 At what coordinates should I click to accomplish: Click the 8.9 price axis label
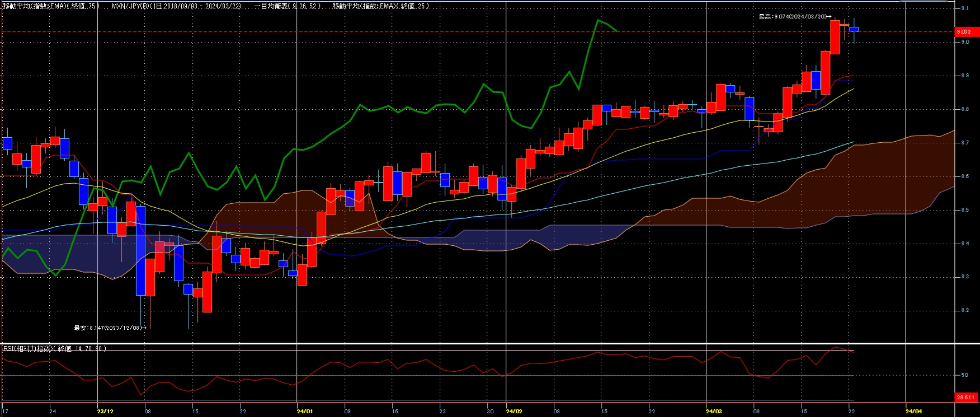(x=965, y=76)
